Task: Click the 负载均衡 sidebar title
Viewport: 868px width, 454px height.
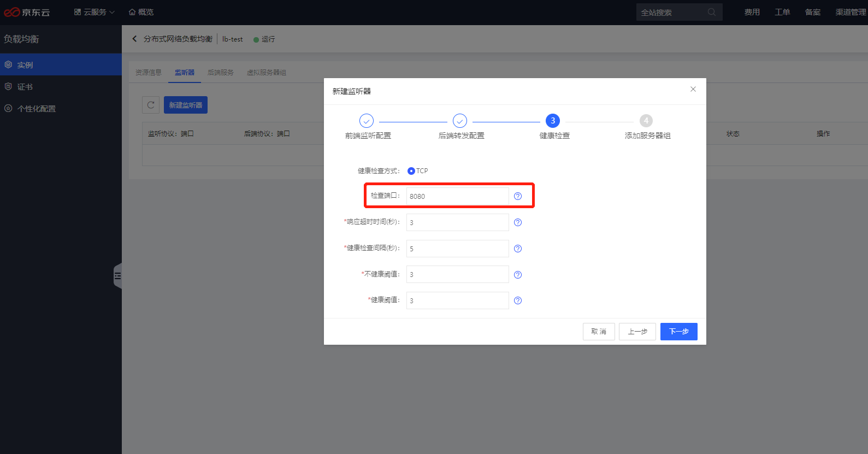Action: click(x=21, y=39)
